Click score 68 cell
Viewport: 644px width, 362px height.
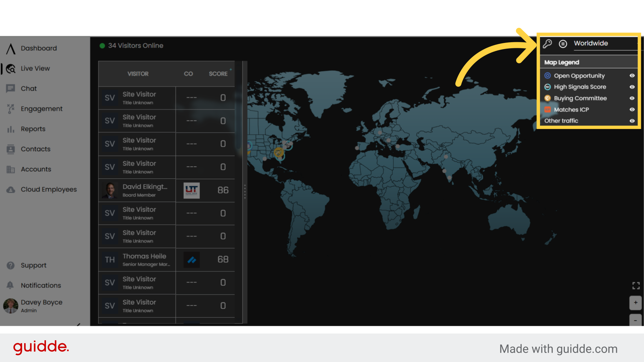[x=223, y=259]
